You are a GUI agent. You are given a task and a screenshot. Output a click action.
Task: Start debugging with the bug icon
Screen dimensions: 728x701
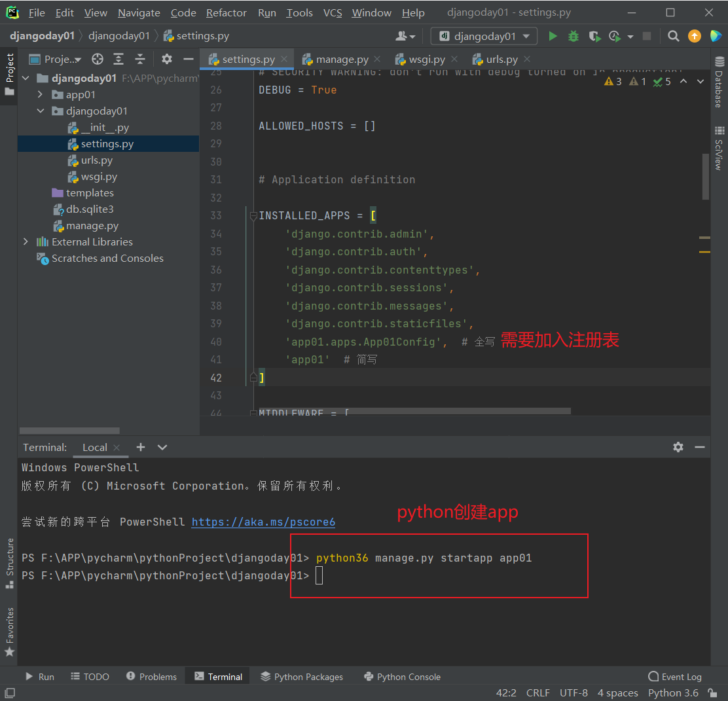coord(573,36)
